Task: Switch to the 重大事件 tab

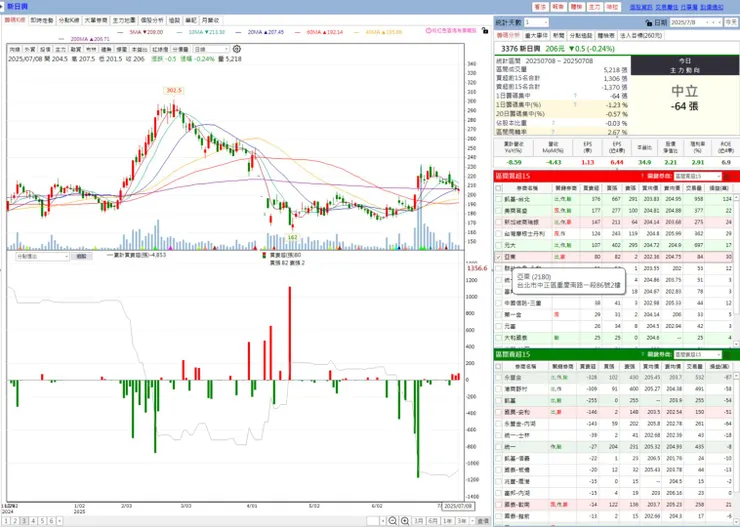Action: 536,35
